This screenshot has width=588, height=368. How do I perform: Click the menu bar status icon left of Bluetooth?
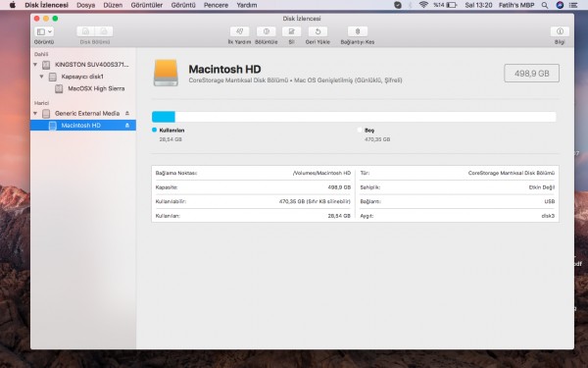[398, 5]
